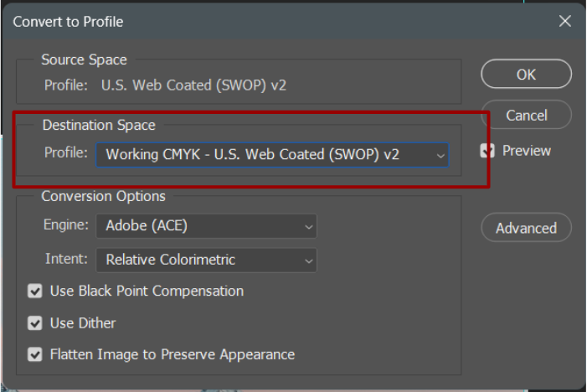Disable the Use Dither checkbox
Viewport: 587px width, 392px height.
(x=35, y=322)
